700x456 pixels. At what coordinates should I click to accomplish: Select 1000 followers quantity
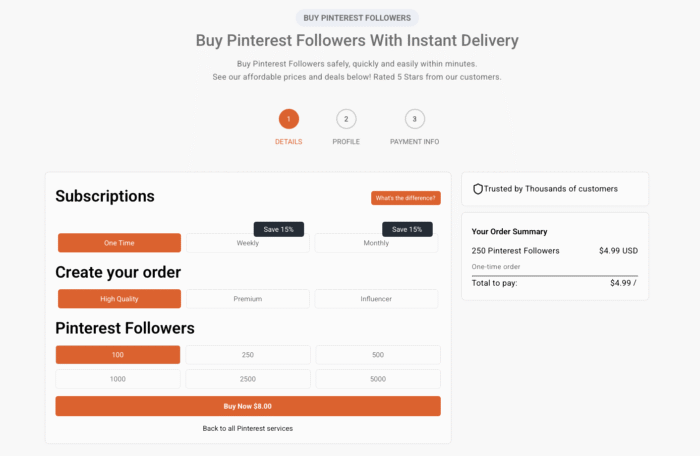118,379
